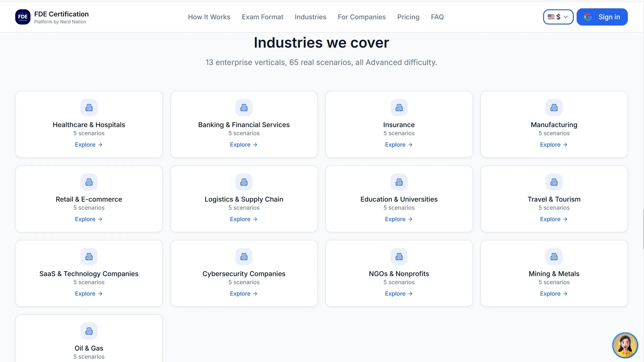Click the Mining & Metals card title
This screenshot has height=362, width=644.
[554, 274]
